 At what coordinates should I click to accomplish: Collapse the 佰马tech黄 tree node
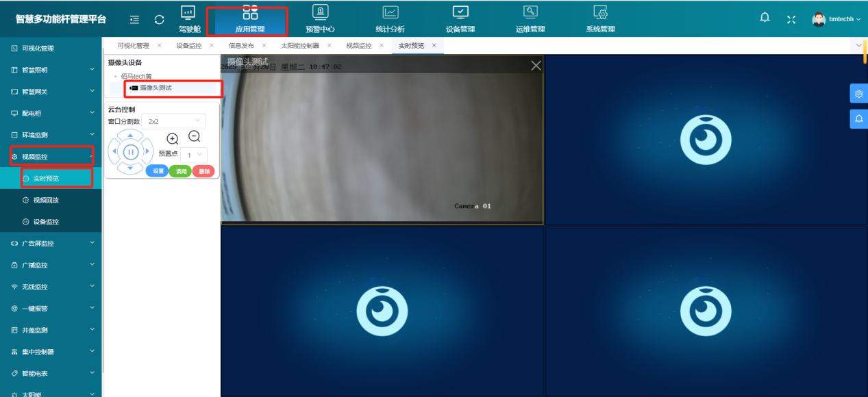(116, 77)
